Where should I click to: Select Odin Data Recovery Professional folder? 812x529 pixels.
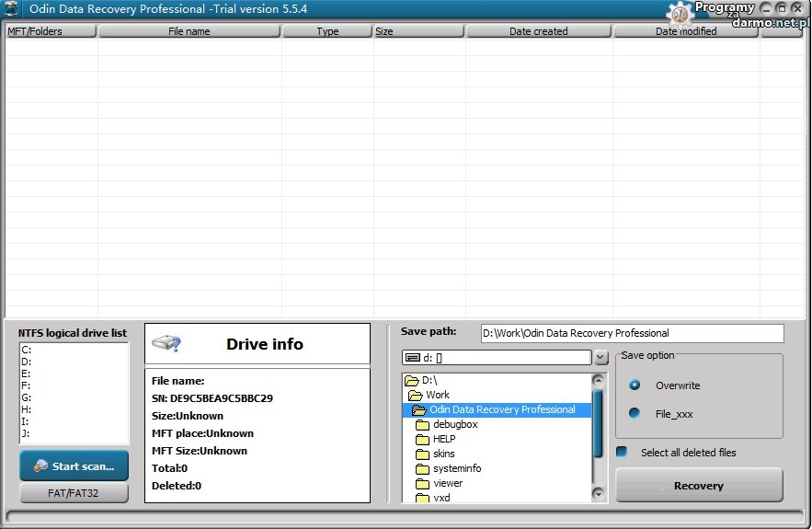coord(502,410)
